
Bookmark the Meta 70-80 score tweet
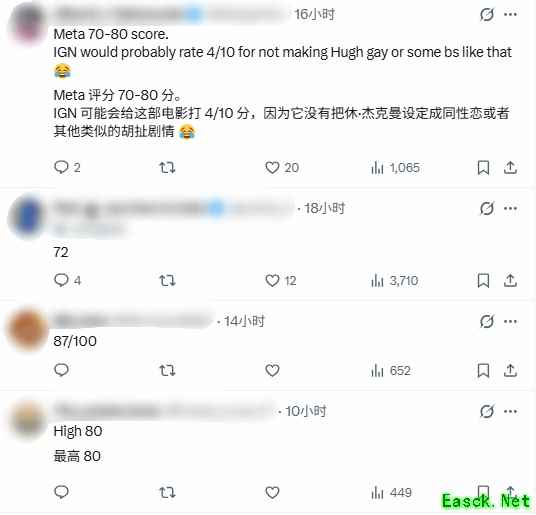[483, 167]
